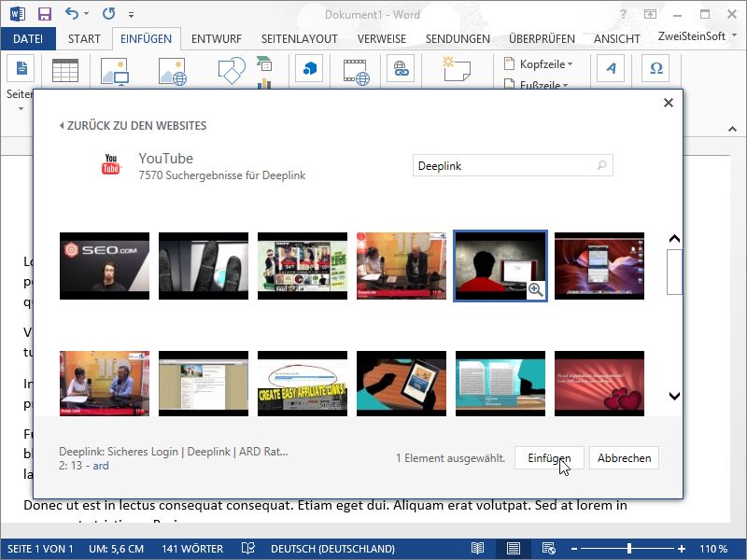
Task: Select the red hearts video thumbnail
Action: pyautogui.click(x=599, y=384)
